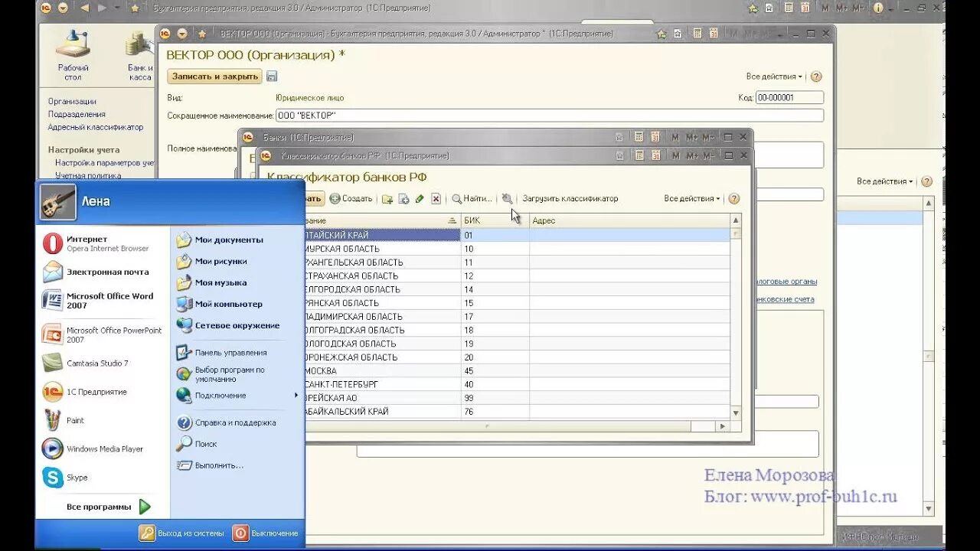Click Найти... in classifier toolbar
The image size is (980, 551).
tap(472, 199)
